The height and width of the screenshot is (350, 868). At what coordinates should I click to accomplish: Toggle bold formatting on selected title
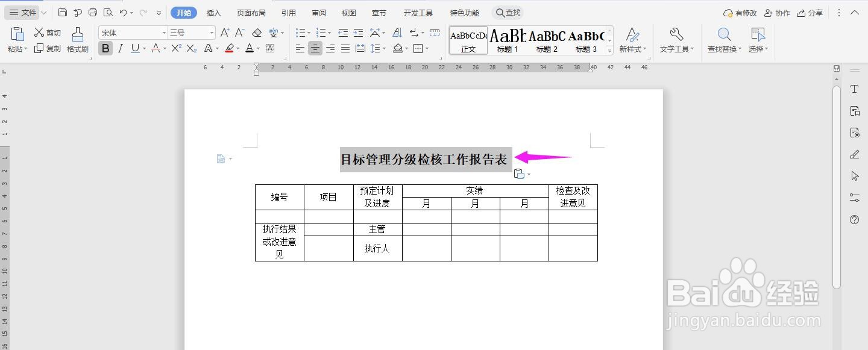click(x=105, y=48)
